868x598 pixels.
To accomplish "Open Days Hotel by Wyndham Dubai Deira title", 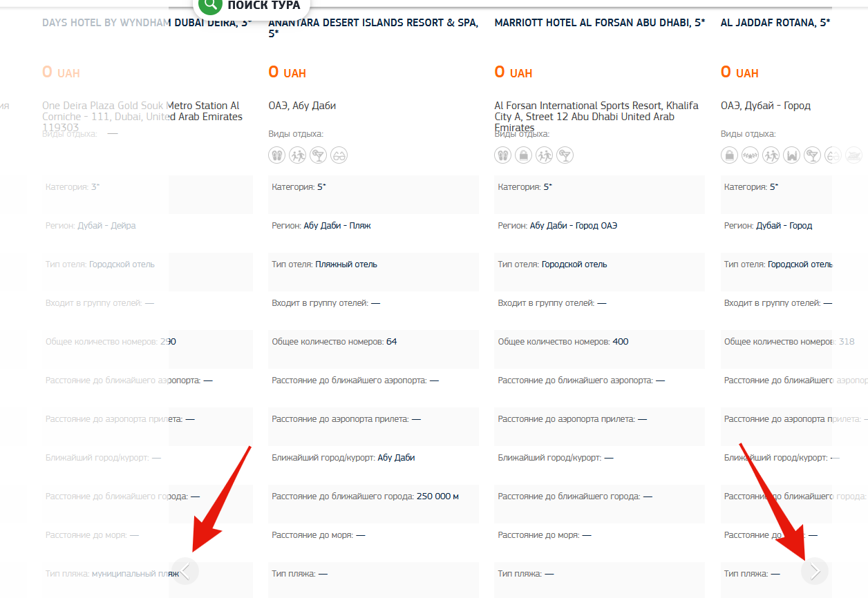I will pyautogui.click(x=147, y=23).
